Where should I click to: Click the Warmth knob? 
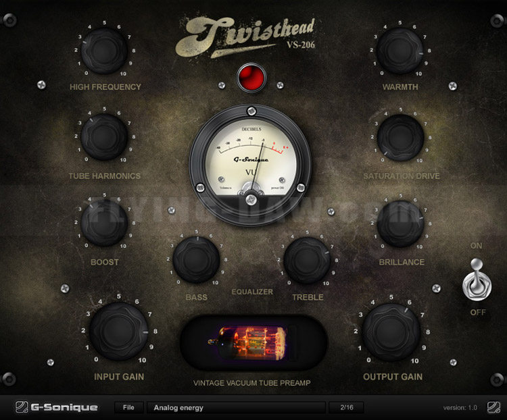click(400, 51)
